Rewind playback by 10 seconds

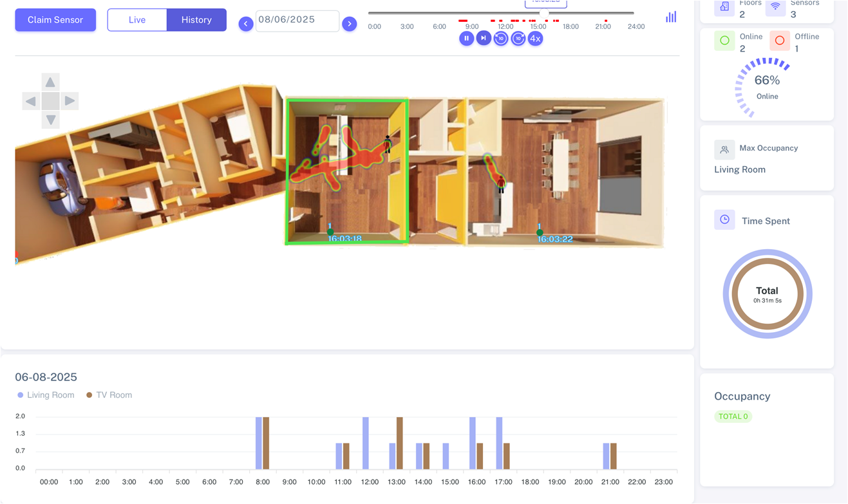click(x=501, y=39)
